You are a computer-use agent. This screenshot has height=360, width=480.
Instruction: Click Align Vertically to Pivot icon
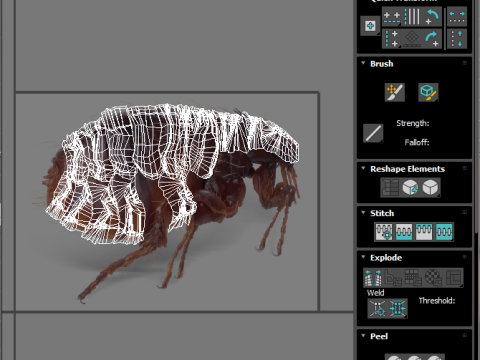(x=392, y=39)
